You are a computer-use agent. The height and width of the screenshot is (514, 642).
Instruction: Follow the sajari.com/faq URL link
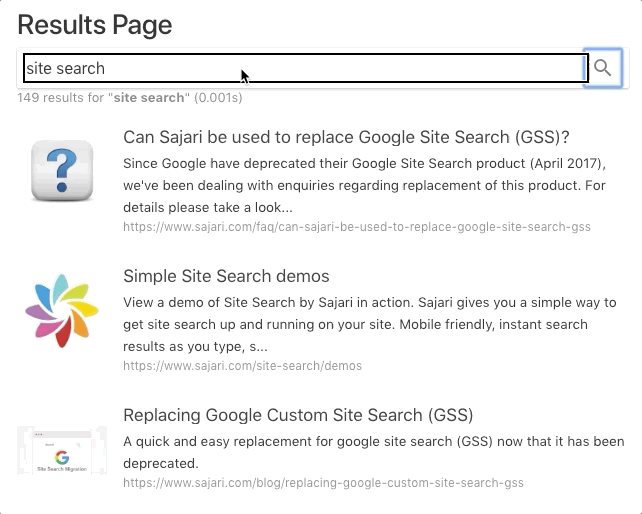pos(357,227)
